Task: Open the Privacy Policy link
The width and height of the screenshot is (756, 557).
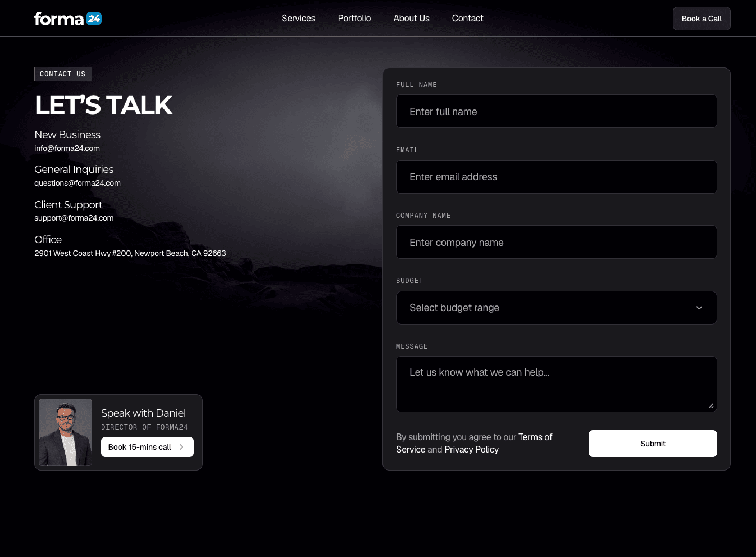Action: coord(471,449)
